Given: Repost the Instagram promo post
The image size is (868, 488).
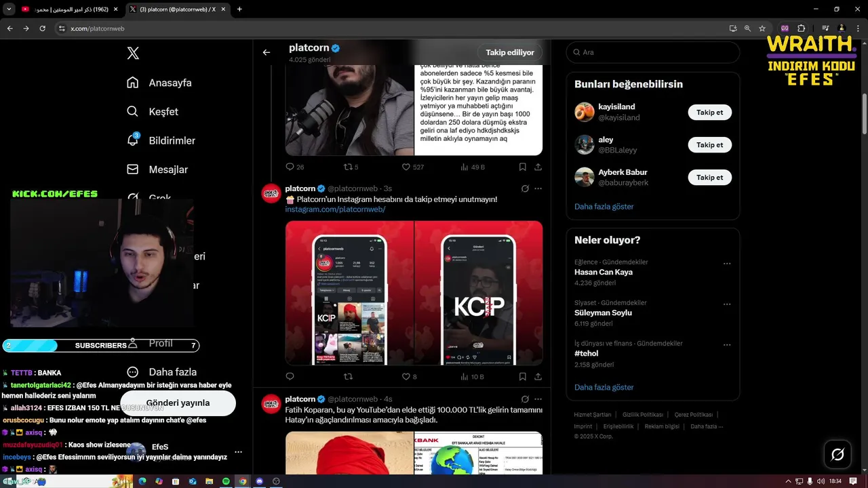Looking at the screenshot, I should (349, 376).
